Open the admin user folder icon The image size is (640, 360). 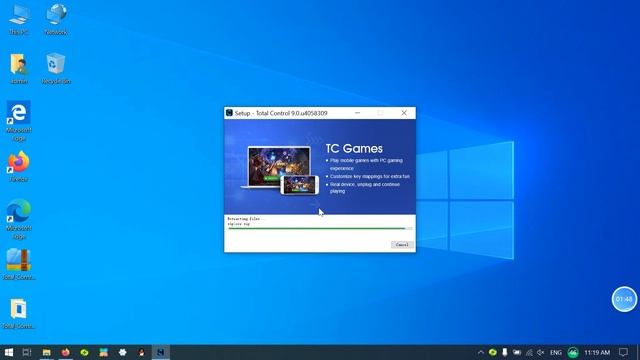19,68
